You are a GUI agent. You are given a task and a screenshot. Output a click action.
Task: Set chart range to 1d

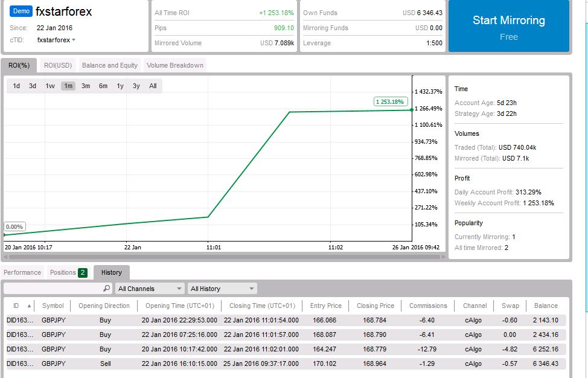coord(16,86)
